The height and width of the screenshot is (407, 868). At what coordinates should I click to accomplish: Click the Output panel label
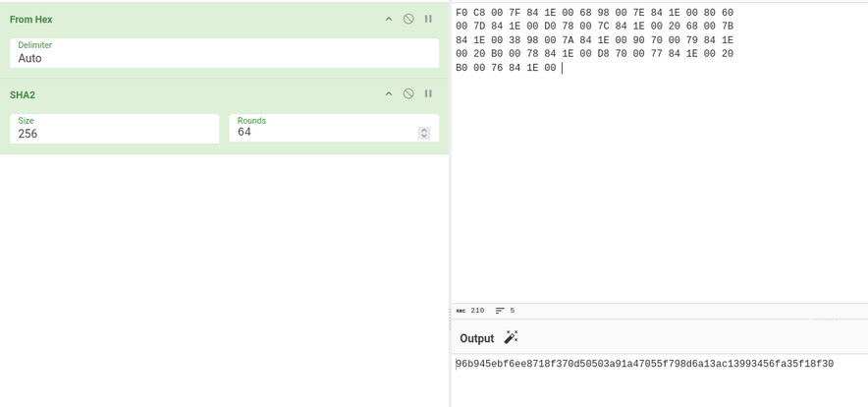pyautogui.click(x=476, y=338)
